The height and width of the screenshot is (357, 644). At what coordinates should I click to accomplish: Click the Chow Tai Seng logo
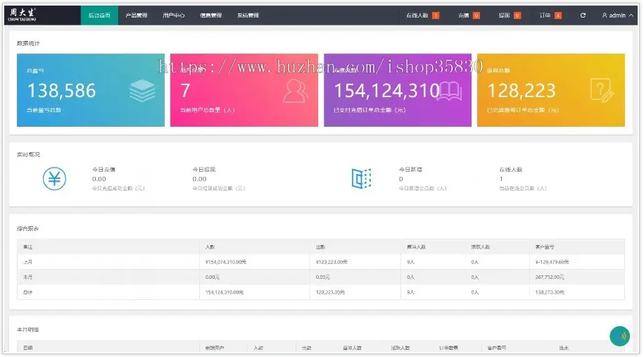[x=23, y=15]
